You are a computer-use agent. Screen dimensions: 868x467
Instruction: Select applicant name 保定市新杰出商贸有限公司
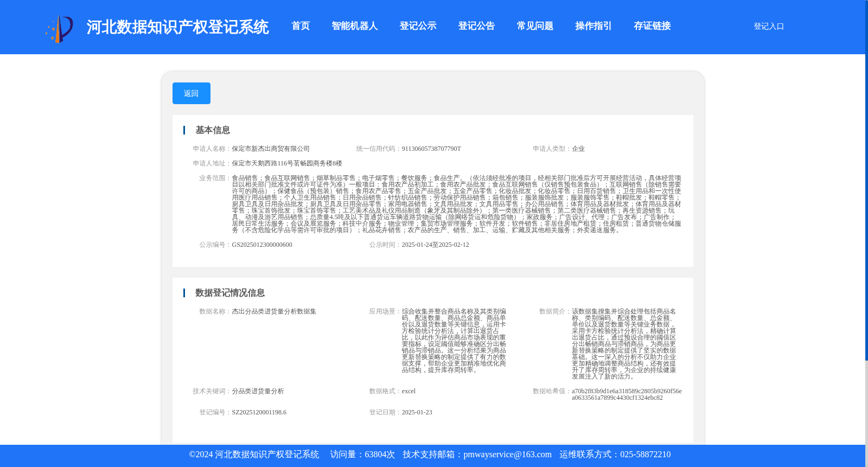pyautogui.click(x=271, y=149)
